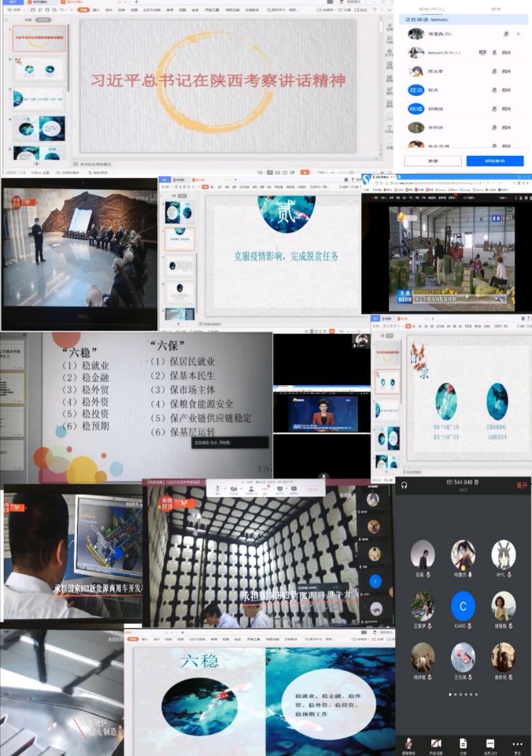This screenshot has height=756, width=532.
Task: Select third slide thumbnail in top WPS window
Action: (39, 99)
